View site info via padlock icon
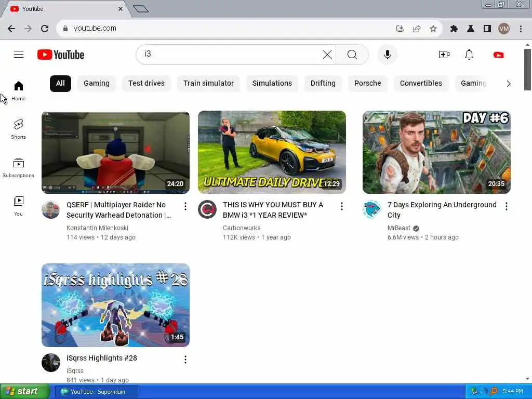The image size is (532, 399). 65,29
